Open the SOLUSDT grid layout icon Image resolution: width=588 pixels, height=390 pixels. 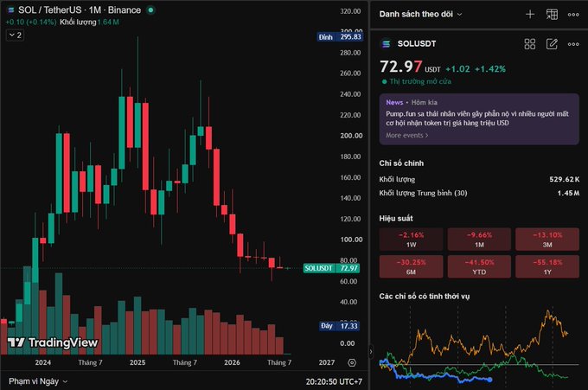click(530, 44)
